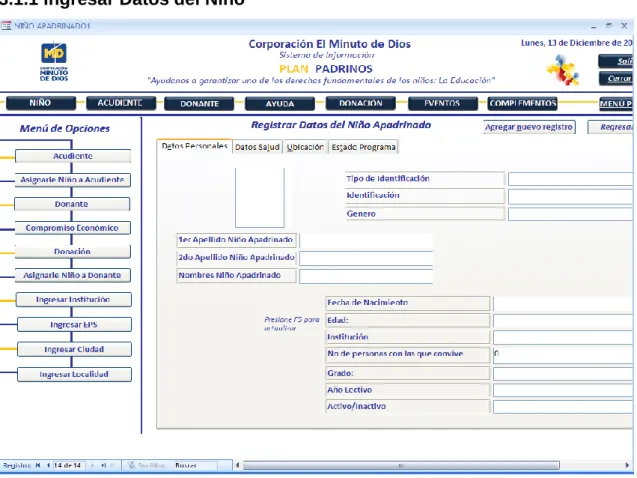Screen dimensions: 637x478
Task: Click the Salir button
Action: pos(615,61)
